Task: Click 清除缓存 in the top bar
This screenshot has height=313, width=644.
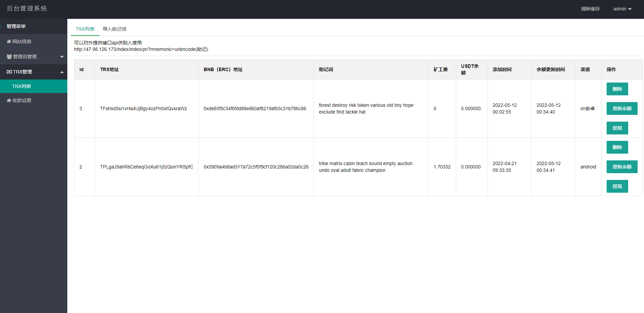Action: pos(590,9)
